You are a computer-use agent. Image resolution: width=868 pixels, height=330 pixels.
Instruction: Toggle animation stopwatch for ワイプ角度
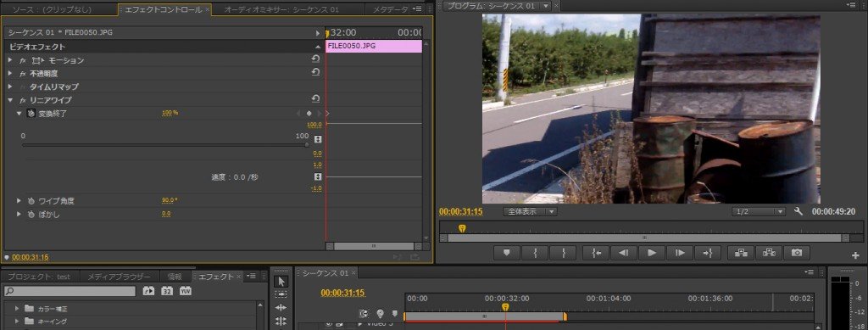(x=31, y=201)
